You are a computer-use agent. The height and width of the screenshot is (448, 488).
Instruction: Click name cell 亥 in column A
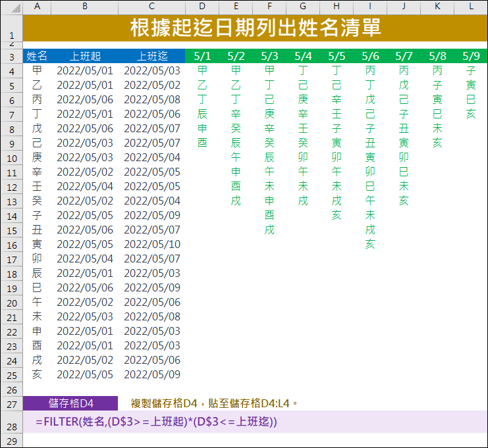[x=37, y=374]
